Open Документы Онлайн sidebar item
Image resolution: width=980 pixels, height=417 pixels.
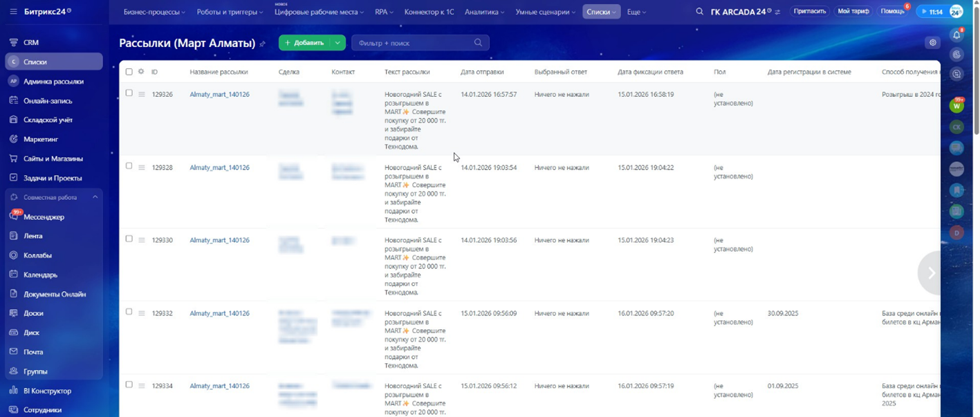(x=54, y=294)
